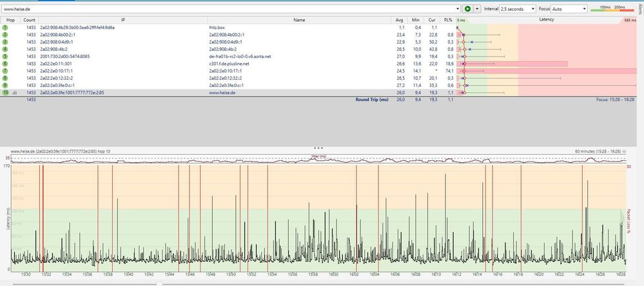Toggle the hop 10 timeline graph icon
Viewport: 644px width, 286px height.
tap(14, 93)
